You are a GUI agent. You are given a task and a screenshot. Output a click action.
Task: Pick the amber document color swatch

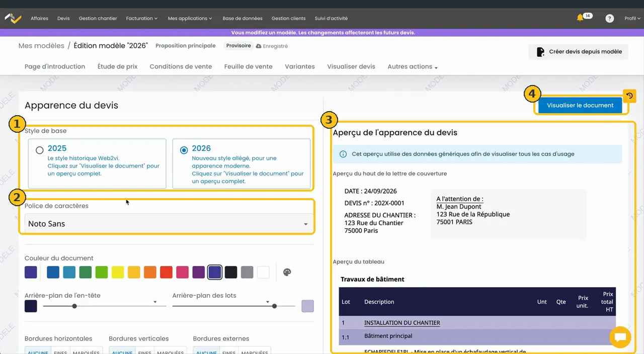[x=134, y=272]
